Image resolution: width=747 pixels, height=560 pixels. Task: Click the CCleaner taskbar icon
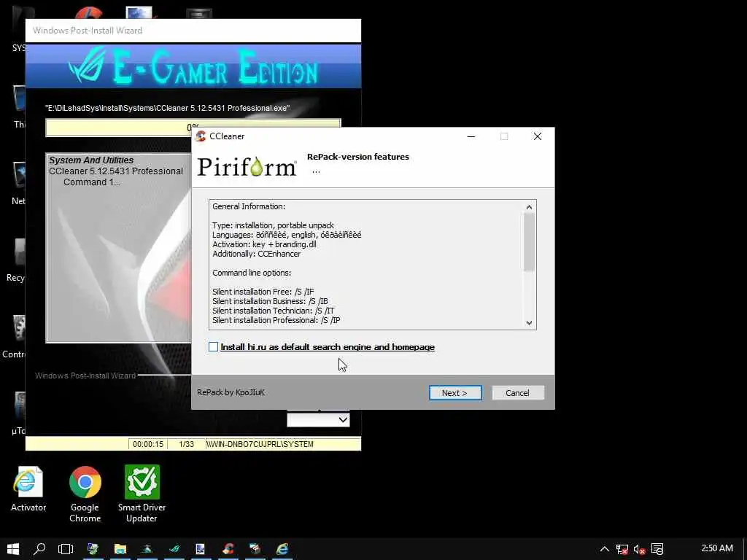pos(228,549)
